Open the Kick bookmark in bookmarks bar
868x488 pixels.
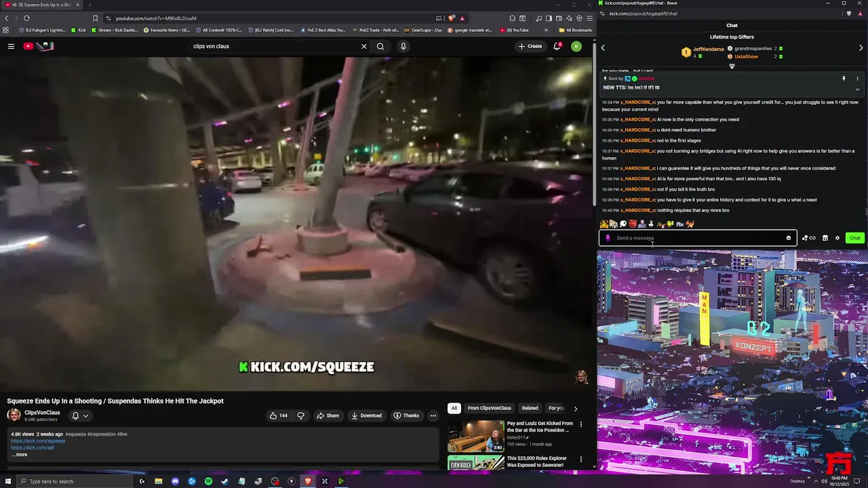coord(79,30)
